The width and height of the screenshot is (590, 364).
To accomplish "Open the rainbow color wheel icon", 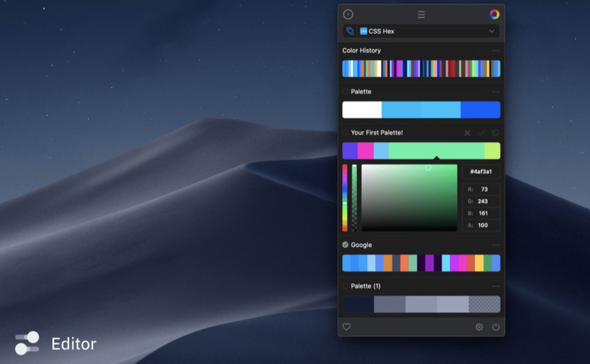I will pos(494,15).
